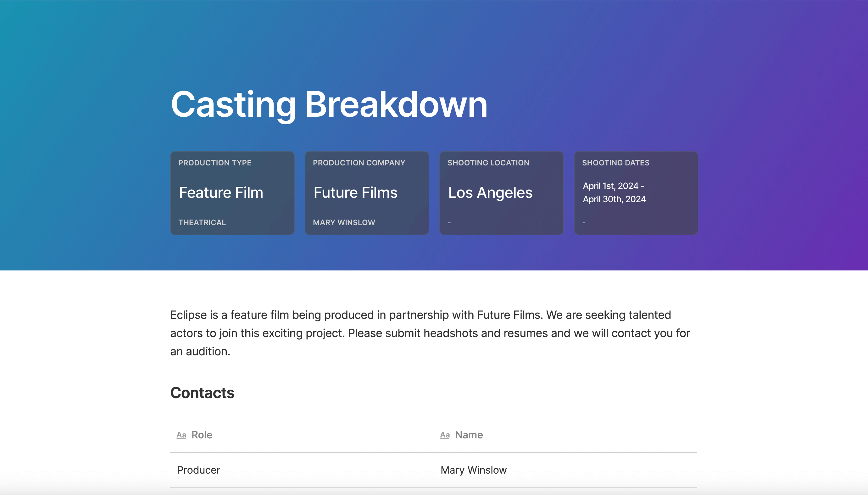Click the MARY WINSLOW caption in card
The image size is (868, 495).
(x=344, y=222)
